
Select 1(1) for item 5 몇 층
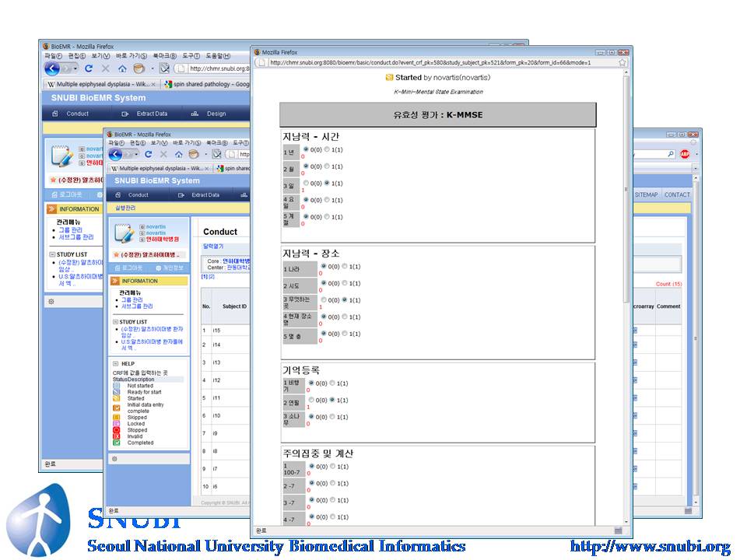point(345,334)
